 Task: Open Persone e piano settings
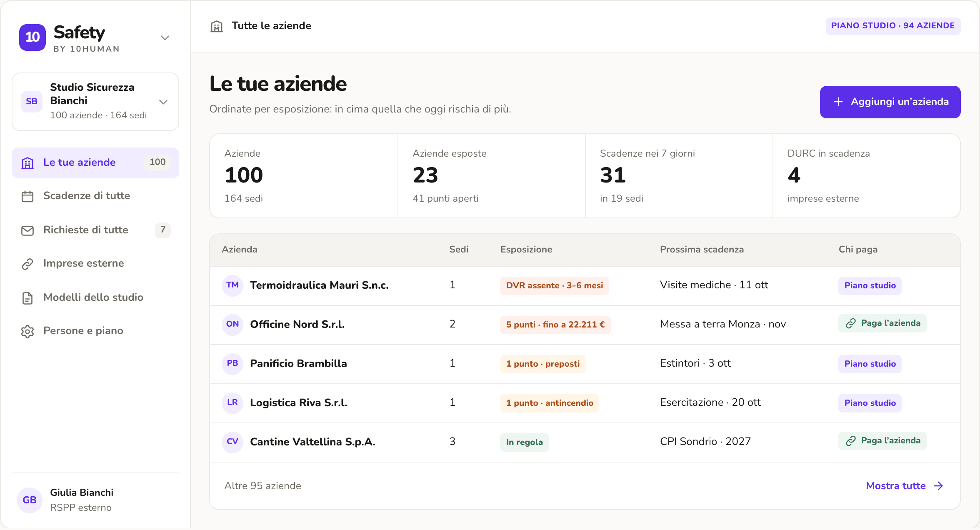coord(95,331)
